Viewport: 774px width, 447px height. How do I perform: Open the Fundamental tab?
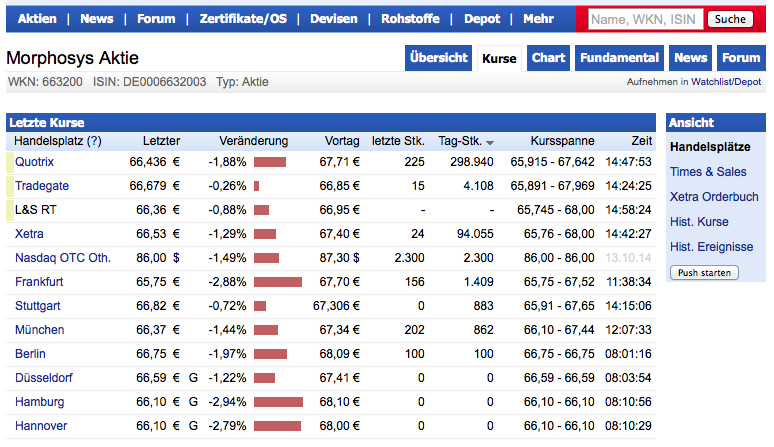619,58
